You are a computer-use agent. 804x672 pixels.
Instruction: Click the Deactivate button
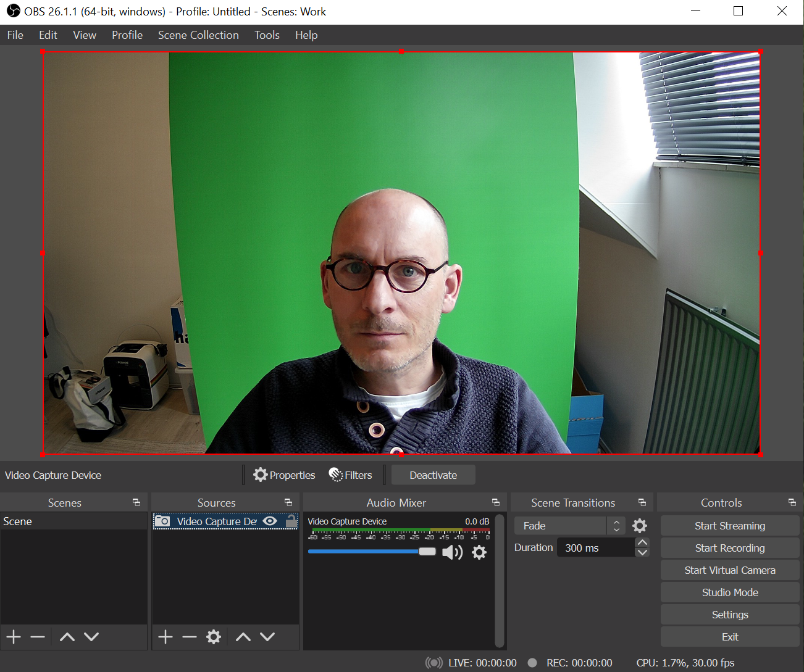pos(433,475)
